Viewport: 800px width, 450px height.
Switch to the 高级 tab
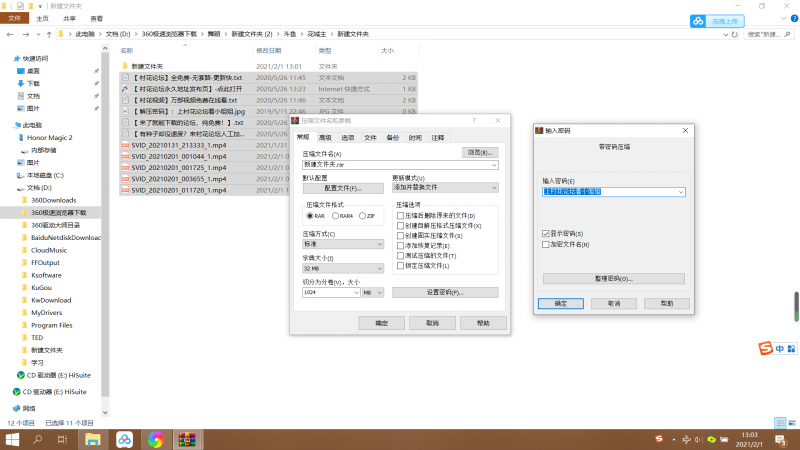tap(325, 137)
